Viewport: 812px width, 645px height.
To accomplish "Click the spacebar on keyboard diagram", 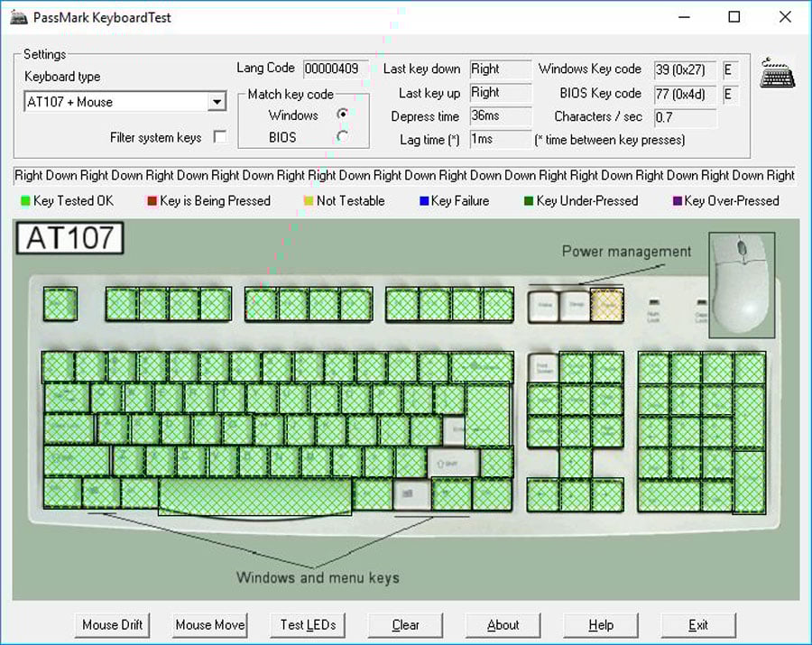I will 254,496.
